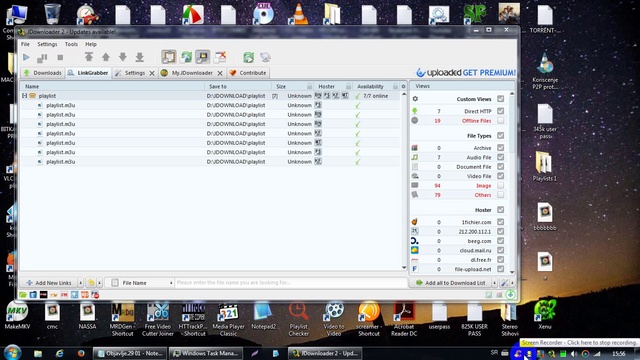Screen dimensions: 640x360
Task: Click the Windows Start button
Action: tap(13, 352)
